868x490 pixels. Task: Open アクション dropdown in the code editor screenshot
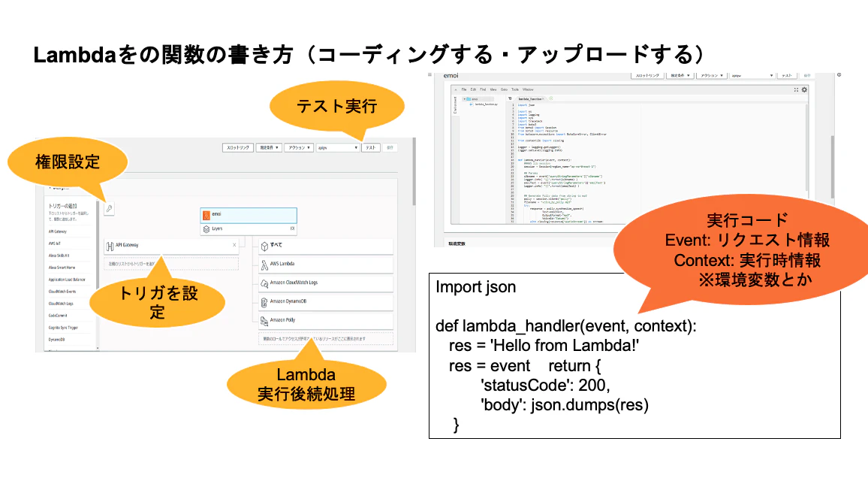pos(711,75)
